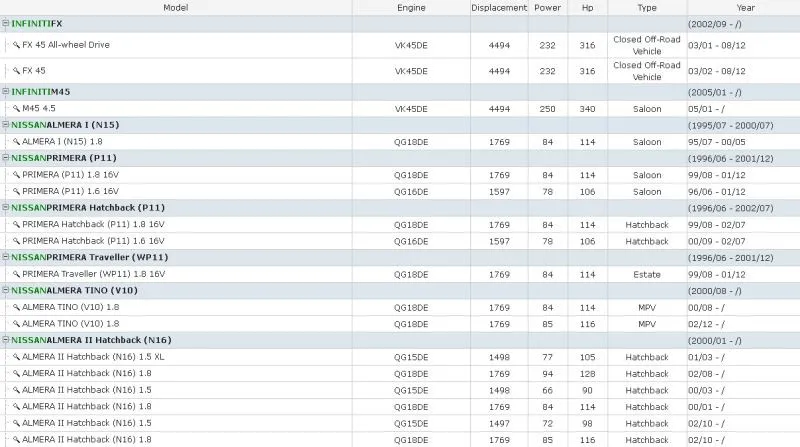Collapse the NISSAN ALMERA TINO (V10) group
Screen dimensions: 800x447
(6, 290)
